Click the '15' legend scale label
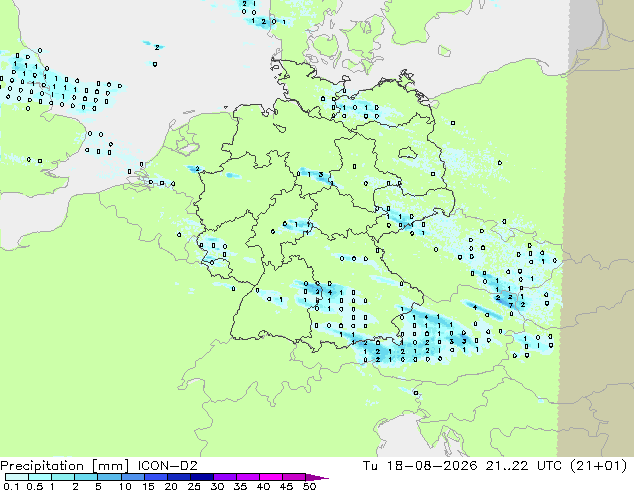 tap(148, 486)
